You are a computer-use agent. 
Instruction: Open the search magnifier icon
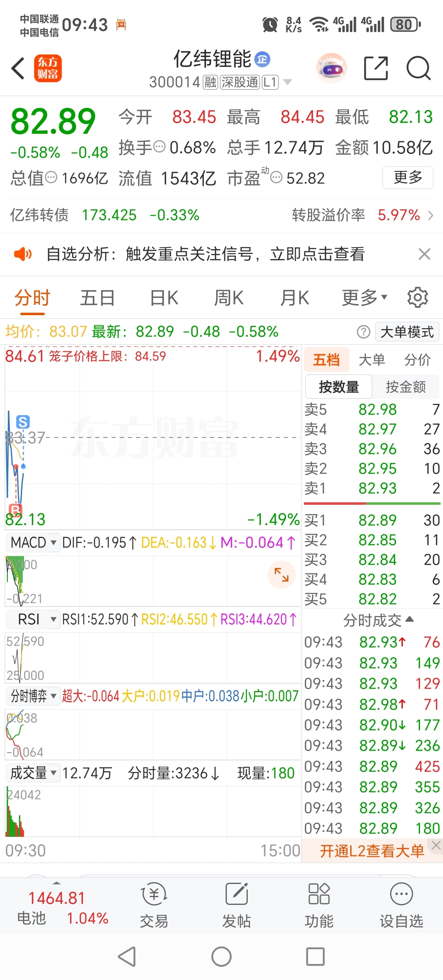[418, 68]
